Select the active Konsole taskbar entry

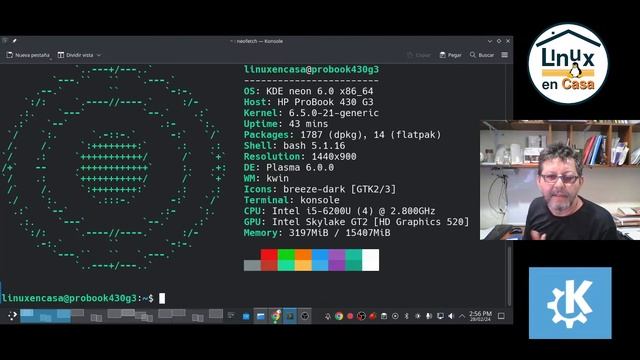pos(290,316)
